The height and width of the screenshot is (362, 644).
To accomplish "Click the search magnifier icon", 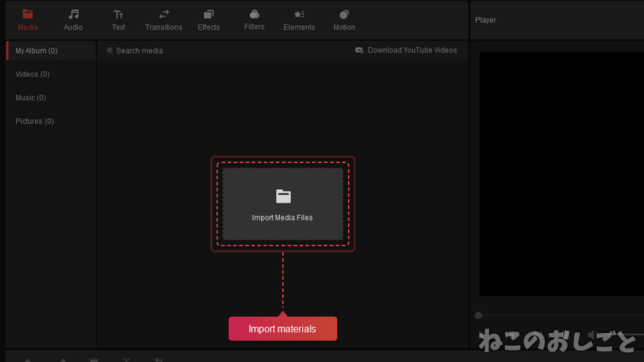I will 110,51.
